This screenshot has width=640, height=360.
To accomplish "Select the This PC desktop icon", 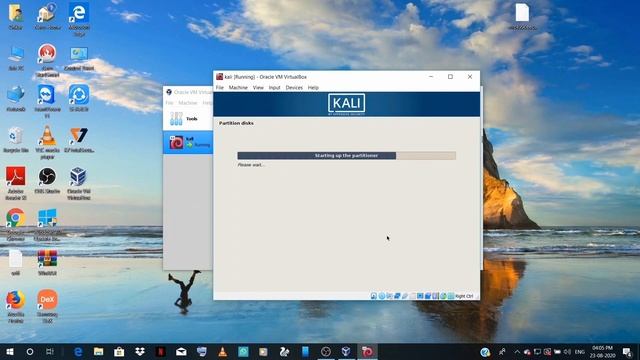I will tap(16, 59).
